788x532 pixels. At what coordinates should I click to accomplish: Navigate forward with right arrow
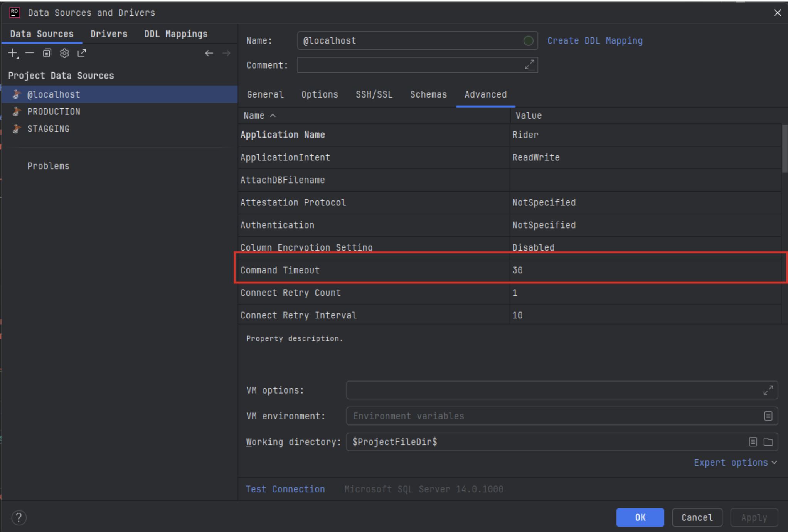click(x=226, y=53)
